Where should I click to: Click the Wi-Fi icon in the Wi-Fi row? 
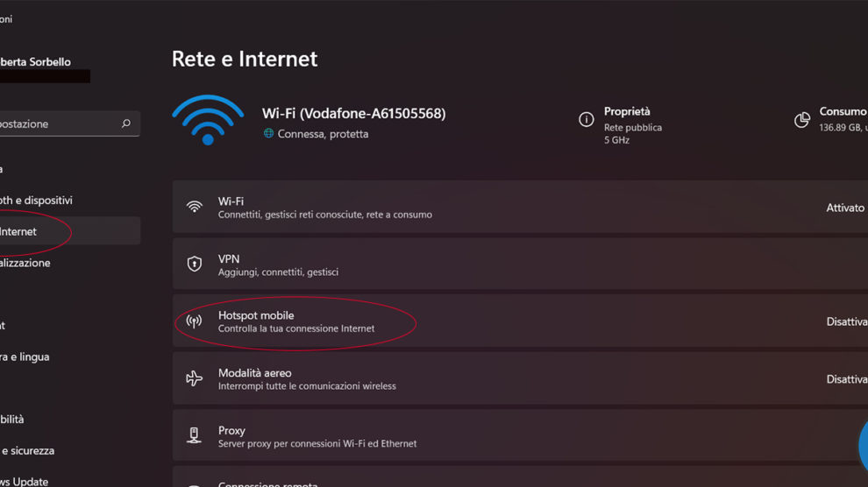pos(195,208)
